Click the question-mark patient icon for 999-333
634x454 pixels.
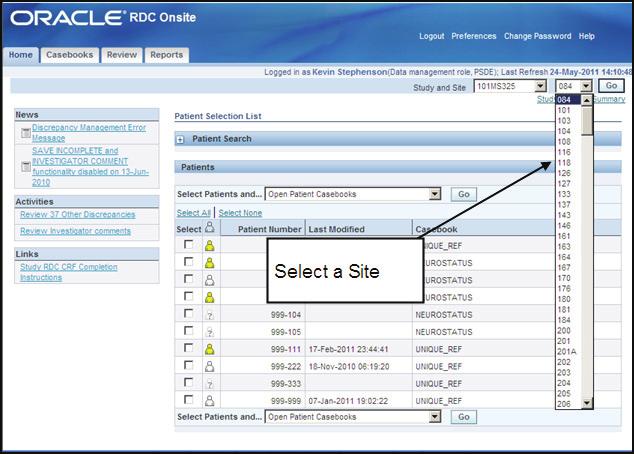click(x=209, y=383)
